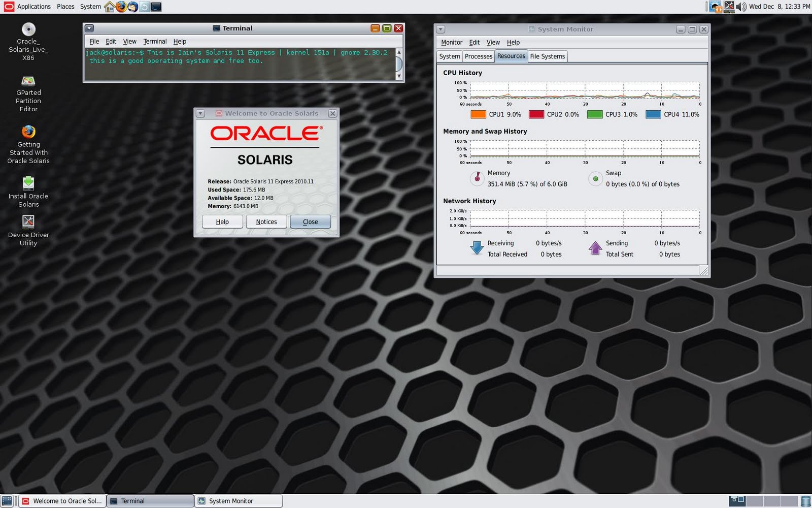
Task: Open Welcome dialog window menu button
Action: pos(200,113)
